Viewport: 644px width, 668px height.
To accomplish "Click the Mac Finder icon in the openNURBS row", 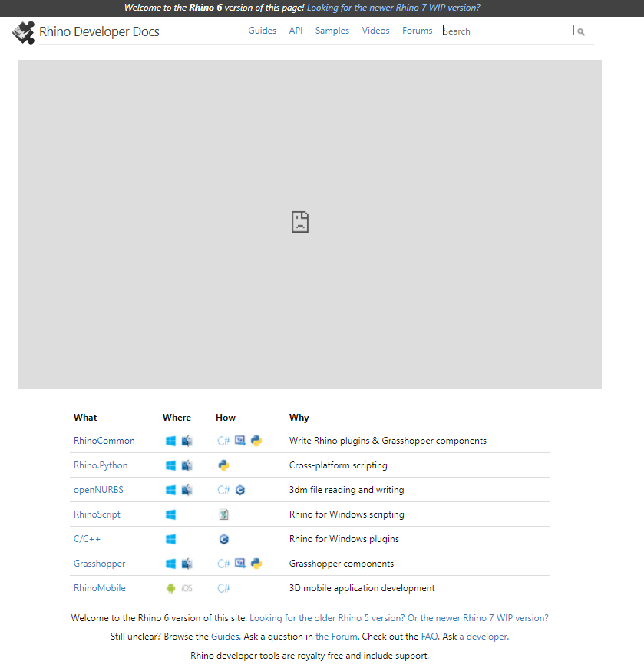I will point(187,491).
